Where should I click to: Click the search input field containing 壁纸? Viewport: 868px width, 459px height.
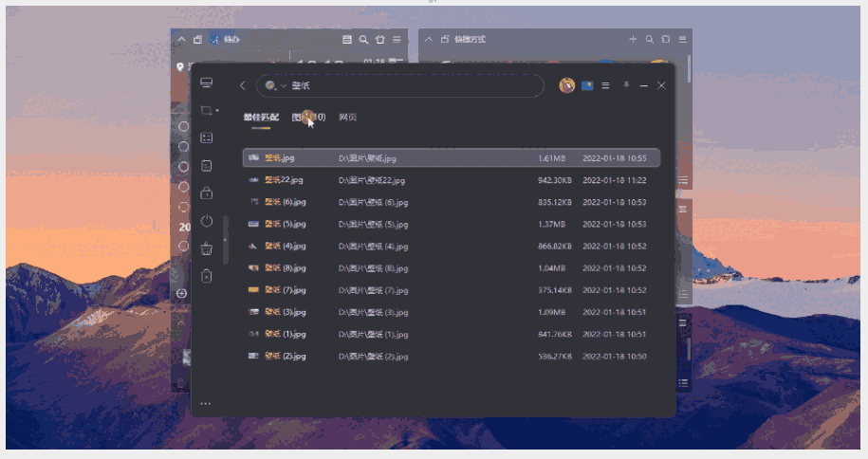(408, 85)
